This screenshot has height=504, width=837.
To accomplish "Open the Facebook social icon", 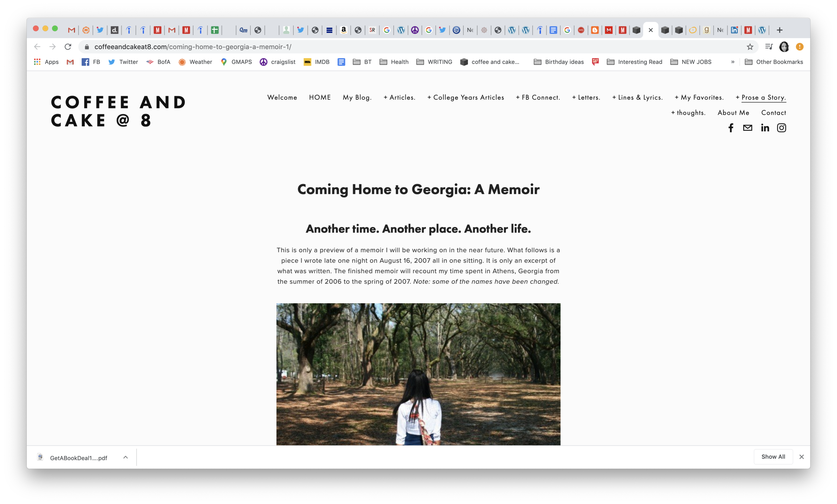I will point(731,128).
